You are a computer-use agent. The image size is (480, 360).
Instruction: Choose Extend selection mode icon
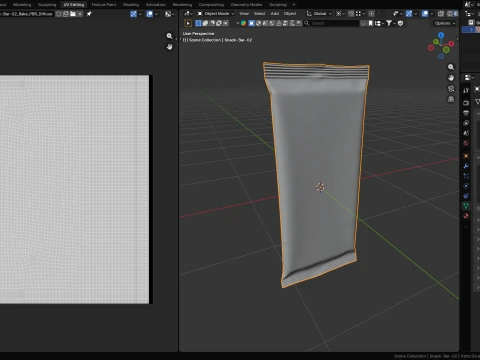coord(205,23)
